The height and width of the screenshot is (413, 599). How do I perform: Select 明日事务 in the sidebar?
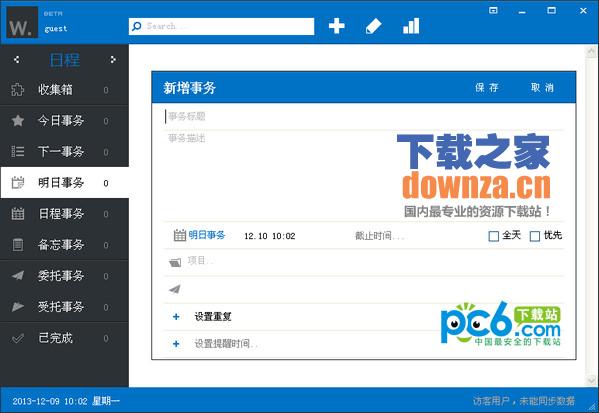pyautogui.click(x=65, y=183)
